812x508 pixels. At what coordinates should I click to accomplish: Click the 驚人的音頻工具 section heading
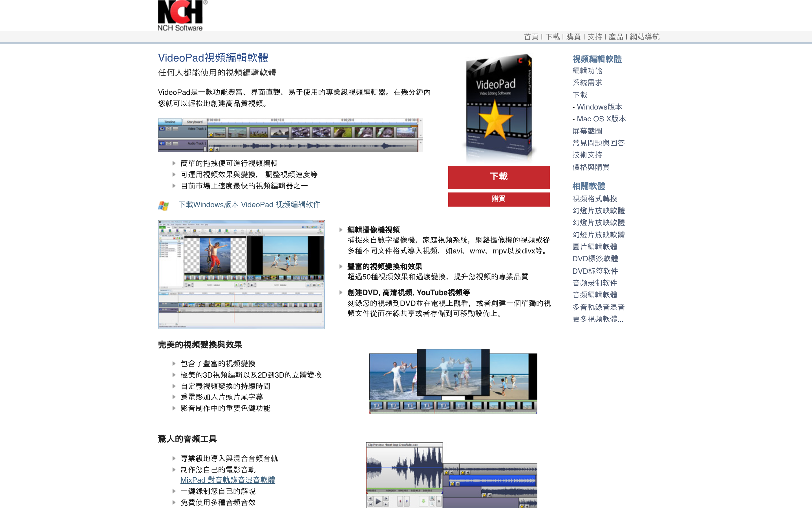click(187, 439)
